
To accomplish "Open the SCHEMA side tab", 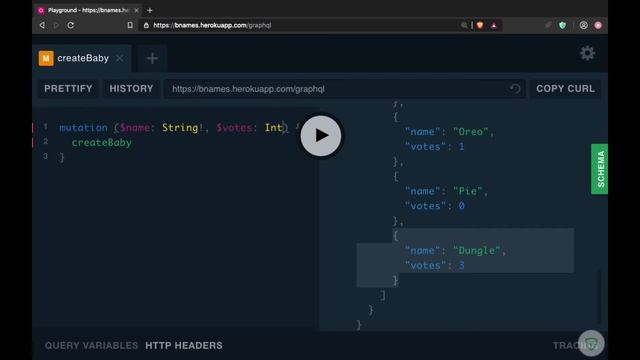I will [x=599, y=169].
